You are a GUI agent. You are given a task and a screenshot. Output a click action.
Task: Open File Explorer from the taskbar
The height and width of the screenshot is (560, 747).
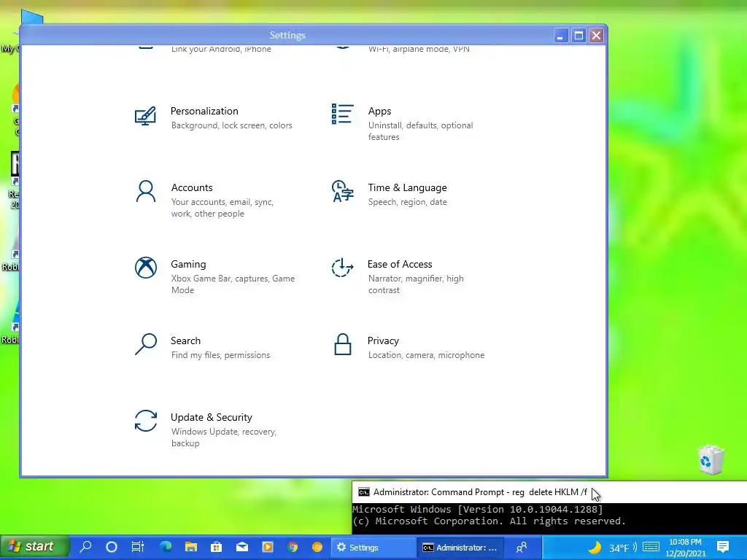pos(191,547)
